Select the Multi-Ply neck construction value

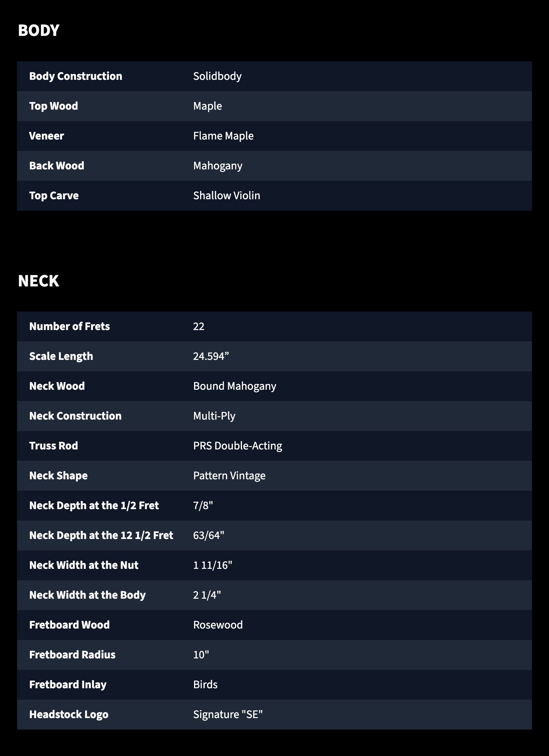[214, 416]
